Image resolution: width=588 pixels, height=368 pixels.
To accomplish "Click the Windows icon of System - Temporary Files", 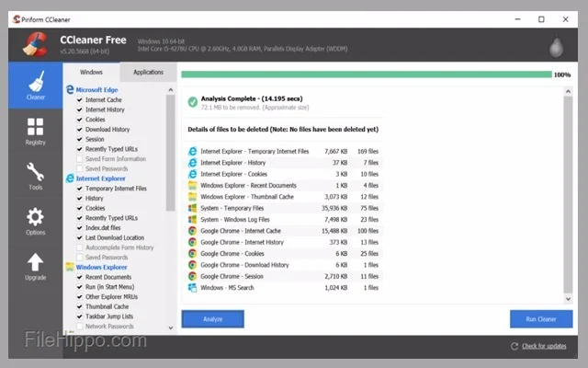I will coord(192,208).
